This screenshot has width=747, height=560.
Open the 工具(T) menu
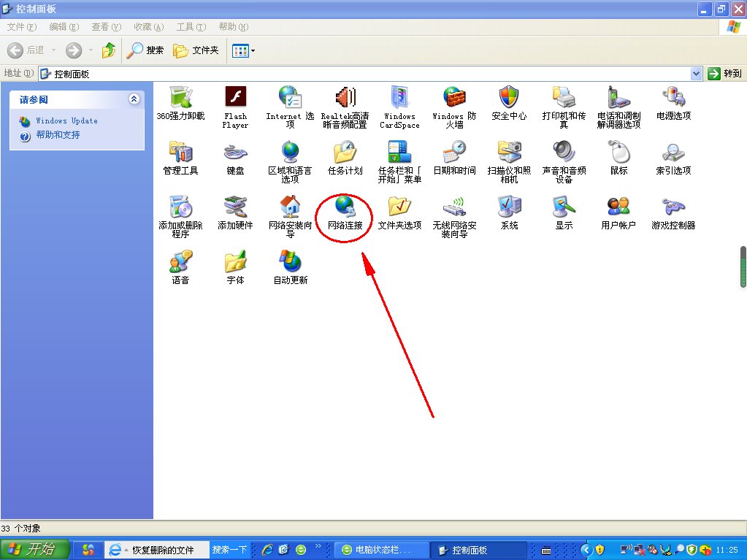(x=190, y=27)
